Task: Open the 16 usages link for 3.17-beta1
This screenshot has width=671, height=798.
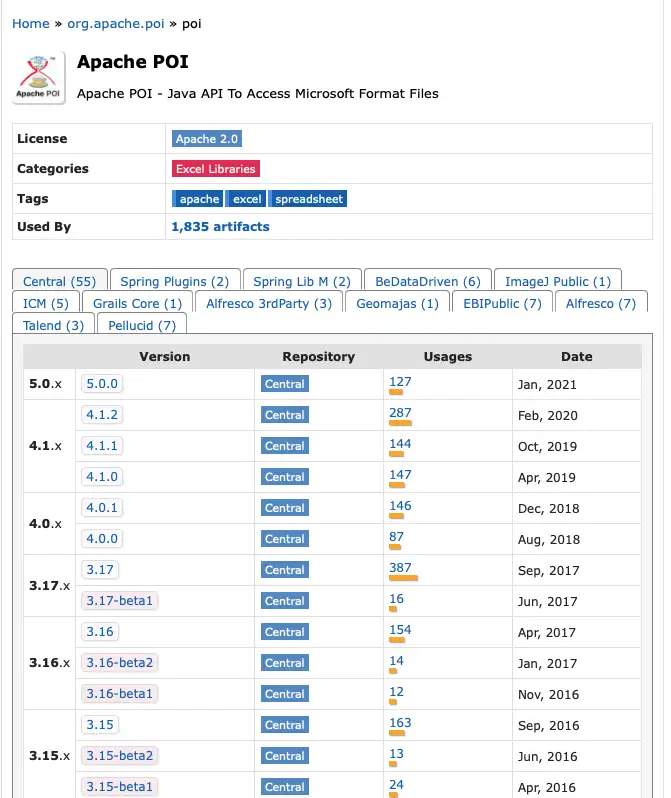Action: coord(397,599)
